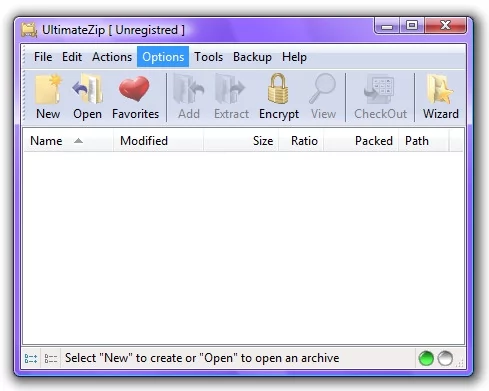Sort by the Modified column header
This screenshot has height=391, width=489.
(158, 141)
